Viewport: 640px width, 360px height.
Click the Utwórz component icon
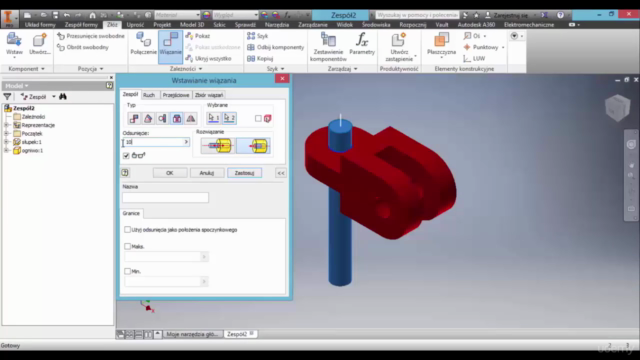(40, 44)
